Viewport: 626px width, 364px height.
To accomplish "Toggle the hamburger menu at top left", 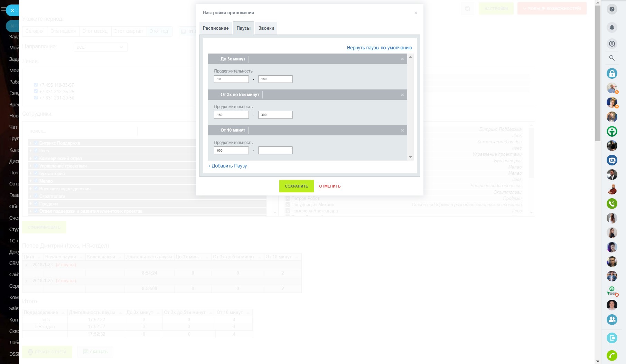I will pos(3,10).
